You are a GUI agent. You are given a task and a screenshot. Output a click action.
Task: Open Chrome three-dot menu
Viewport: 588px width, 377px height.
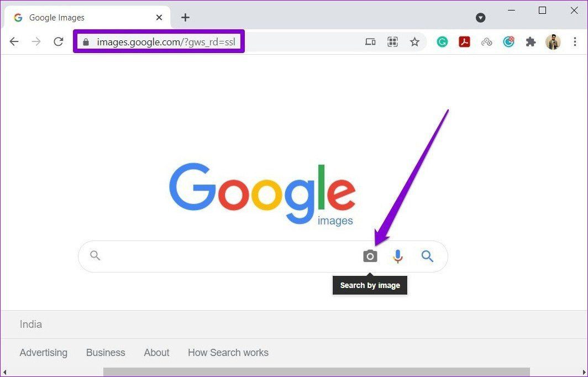tap(575, 42)
